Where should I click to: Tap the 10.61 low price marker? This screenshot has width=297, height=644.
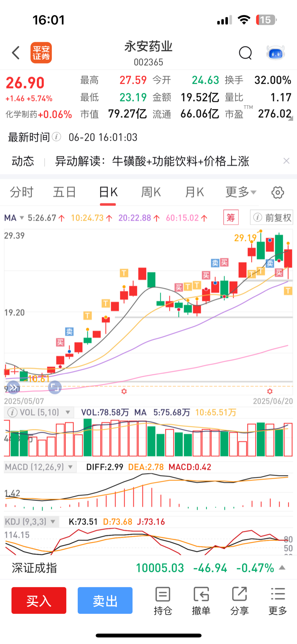click(38, 379)
